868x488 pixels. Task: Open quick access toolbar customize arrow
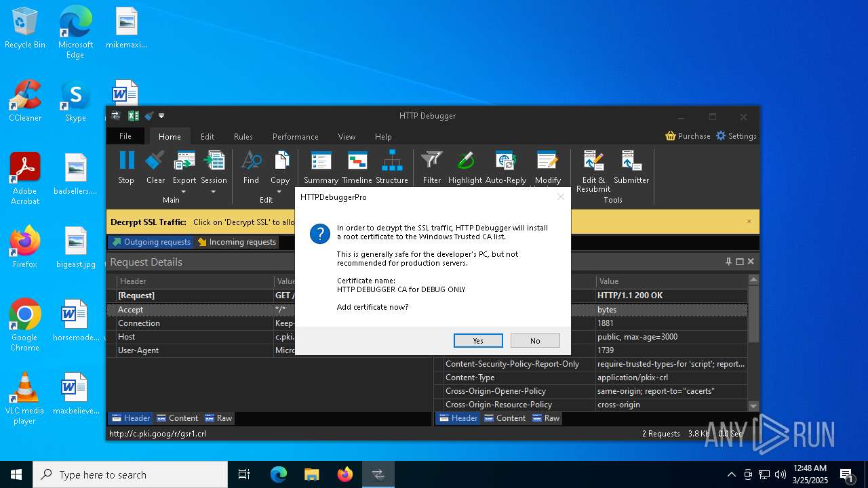[162, 116]
